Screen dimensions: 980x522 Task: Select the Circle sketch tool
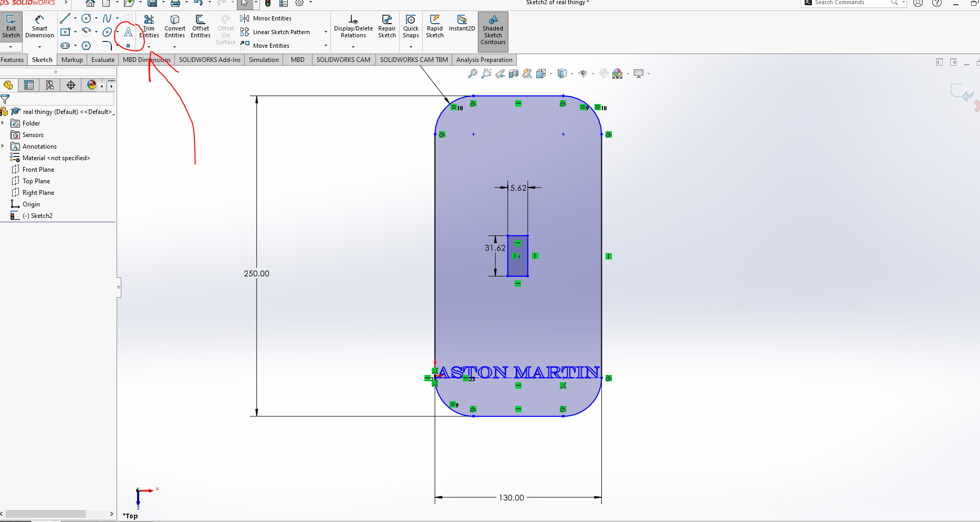pos(87,18)
